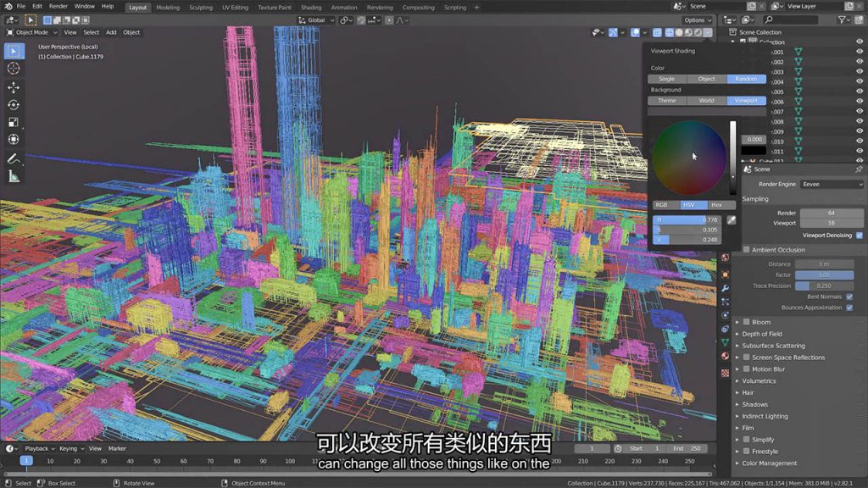Open the Modifiers wrench properties tab
Screen dimensions: 868x488
(x=726, y=288)
